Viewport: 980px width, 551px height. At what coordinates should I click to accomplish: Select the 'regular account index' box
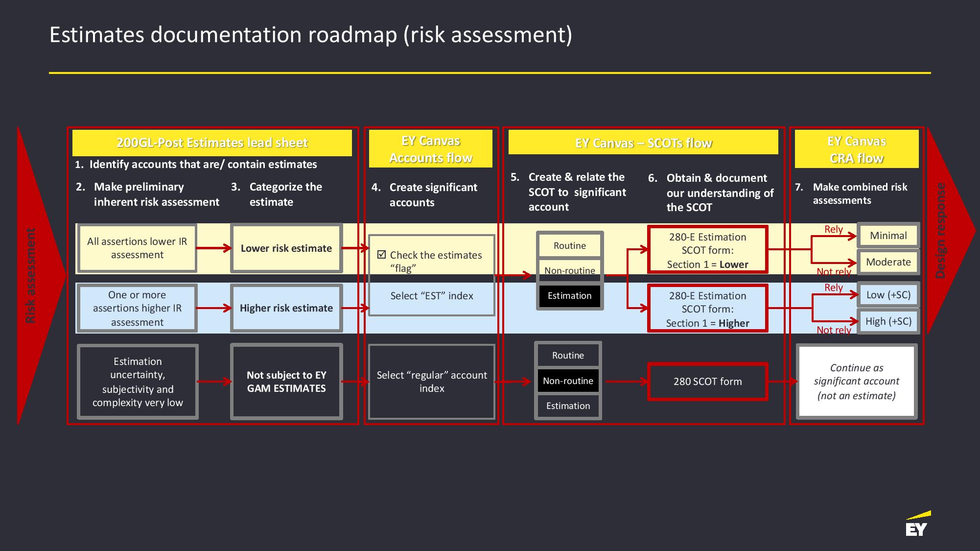tap(432, 382)
